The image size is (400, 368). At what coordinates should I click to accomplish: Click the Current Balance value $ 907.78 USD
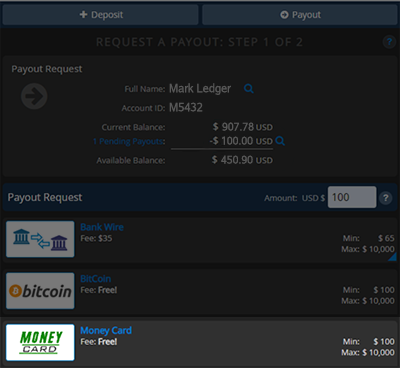pos(243,127)
